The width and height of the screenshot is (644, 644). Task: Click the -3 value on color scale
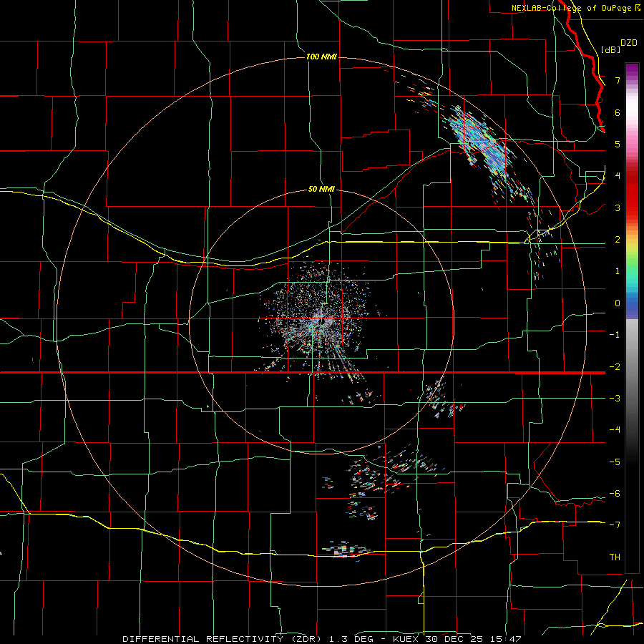615,398
